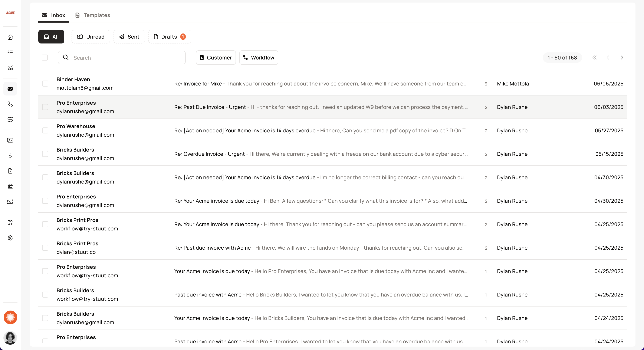644x350 pixels.
Task: Select the Binder Haven email checkbox
Action: (45, 84)
